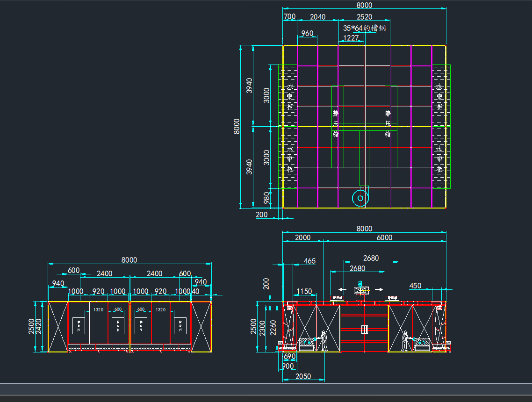The width and height of the screenshot is (532, 402).
Task: Select the 8000 overall dimension above the plan
Action: 365,5
